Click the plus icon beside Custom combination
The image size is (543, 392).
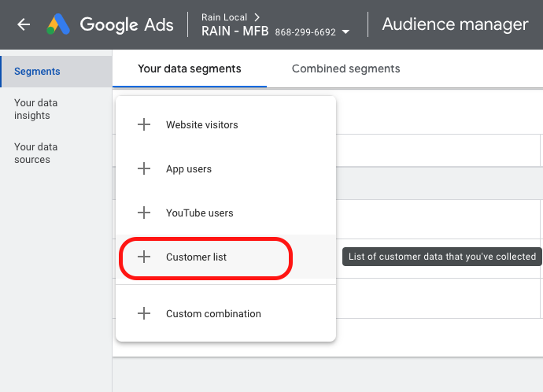click(x=144, y=313)
